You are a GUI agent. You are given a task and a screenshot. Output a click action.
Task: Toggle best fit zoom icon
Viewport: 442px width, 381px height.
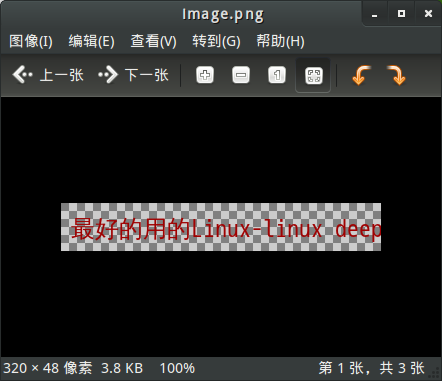pos(313,75)
